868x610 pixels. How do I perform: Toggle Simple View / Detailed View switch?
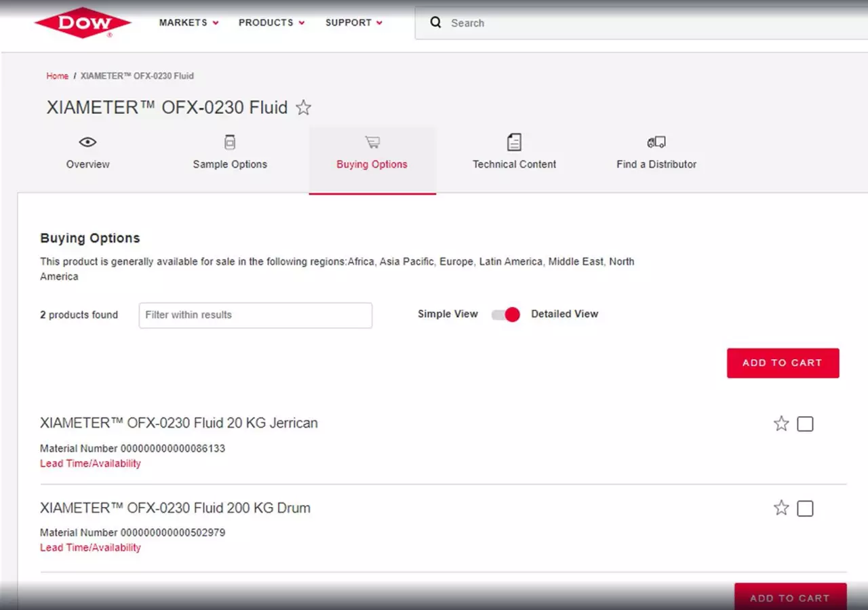506,314
